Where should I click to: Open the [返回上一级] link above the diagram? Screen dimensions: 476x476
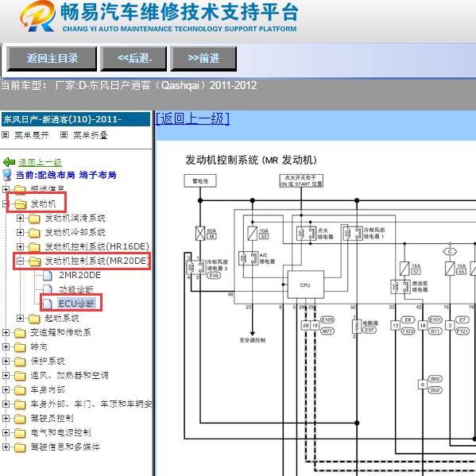[192, 118]
